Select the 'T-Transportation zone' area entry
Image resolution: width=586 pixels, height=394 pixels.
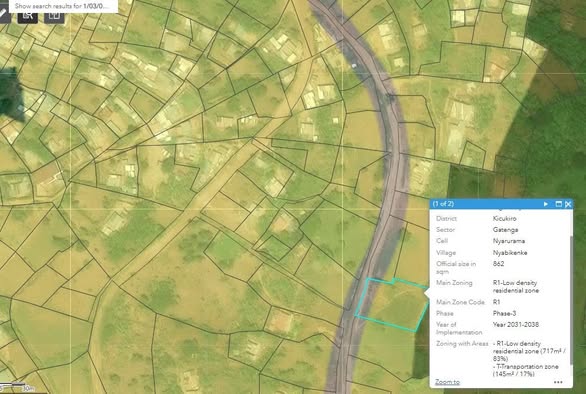(525, 370)
